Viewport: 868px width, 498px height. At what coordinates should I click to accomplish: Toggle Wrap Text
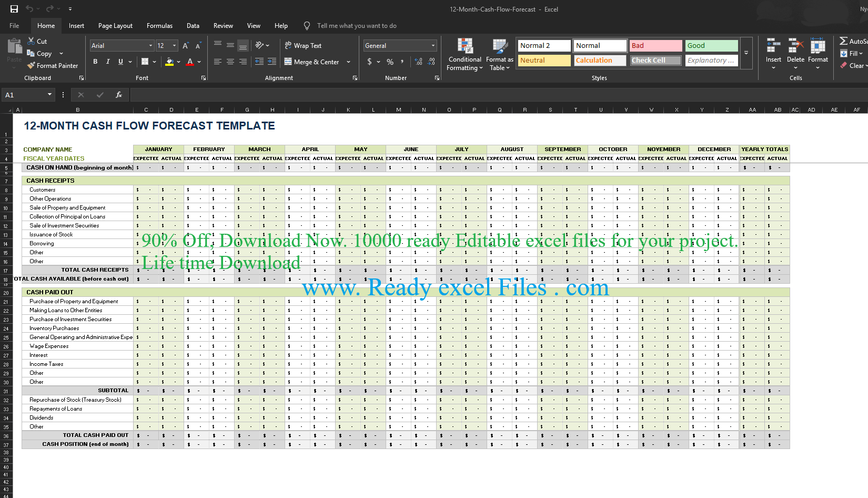coord(303,46)
